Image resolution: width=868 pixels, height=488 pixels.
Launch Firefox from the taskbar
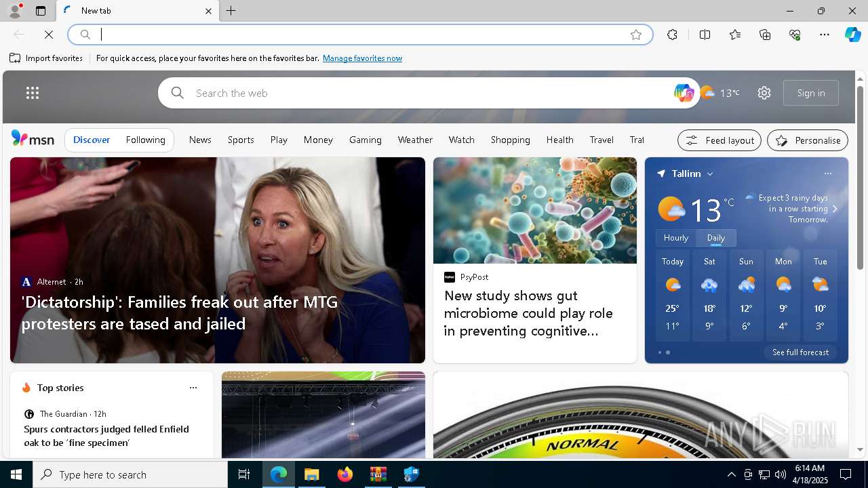point(345,474)
